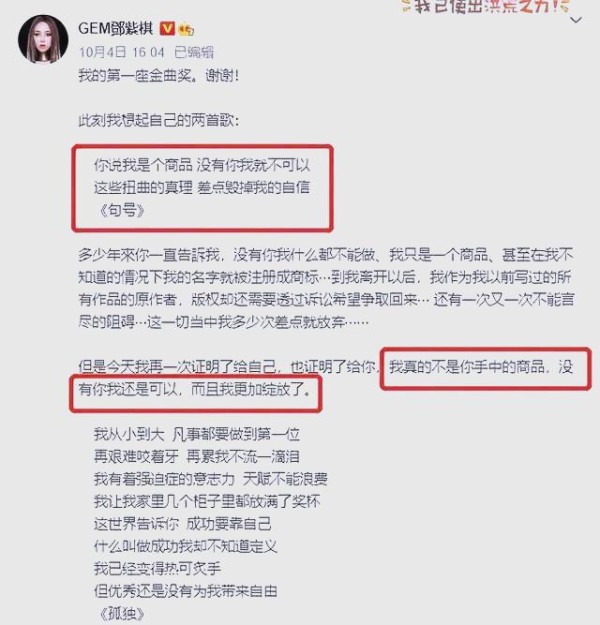The image size is (600, 625).
Task: Click the paragraph starting 多少年來你一直告訴我
Action: [326, 288]
